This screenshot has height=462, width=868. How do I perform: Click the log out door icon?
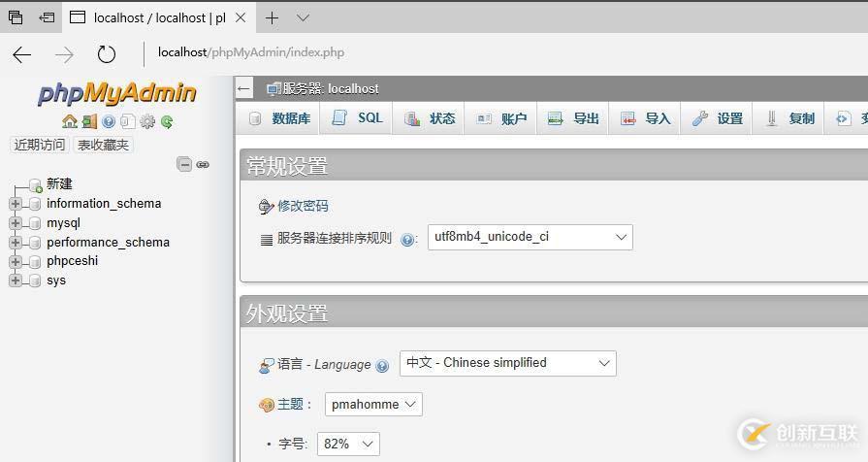pos(89,121)
